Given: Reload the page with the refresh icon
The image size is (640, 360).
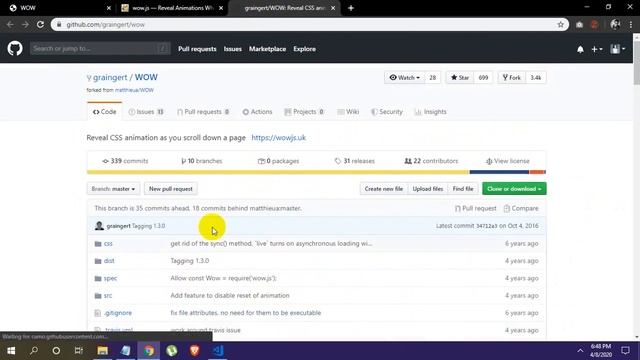Looking at the screenshot, I should coord(40,24).
